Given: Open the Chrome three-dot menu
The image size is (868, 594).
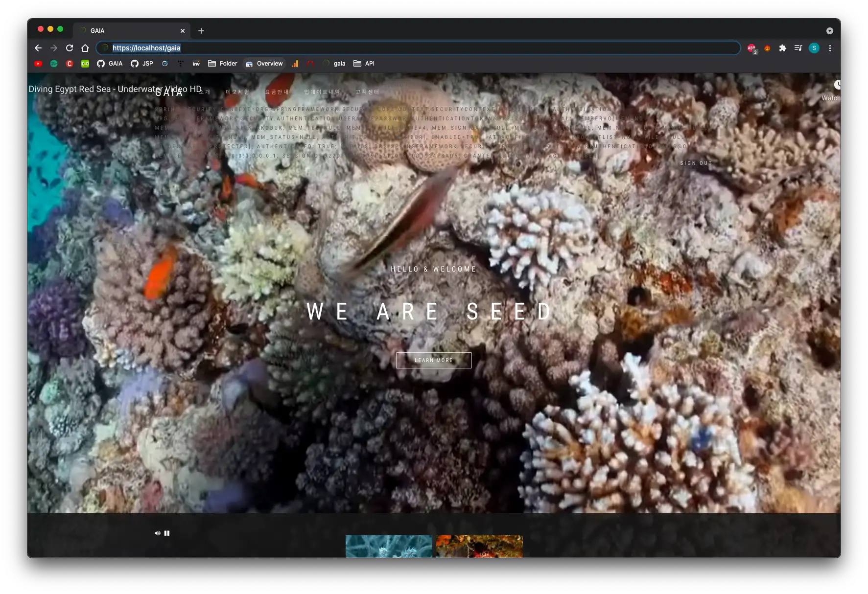Looking at the screenshot, I should pos(830,48).
